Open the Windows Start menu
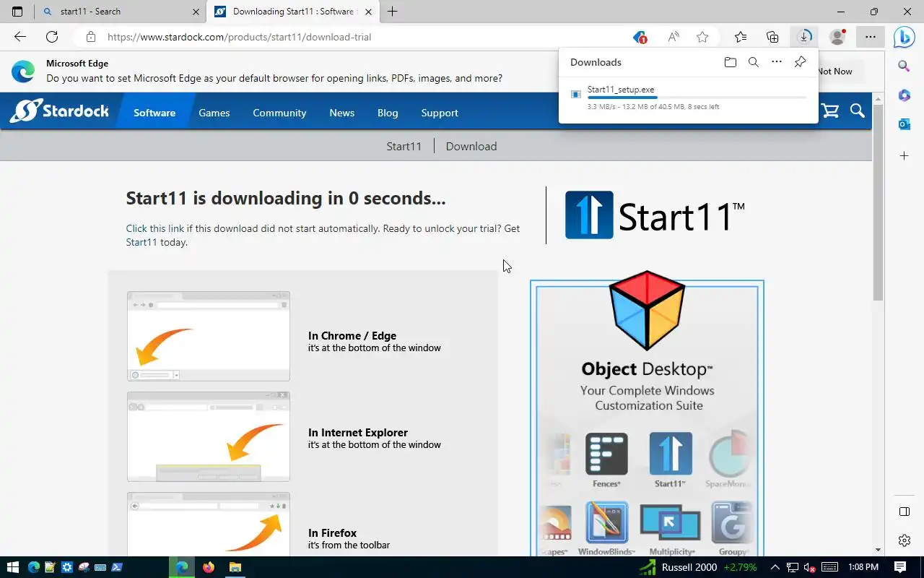This screenshot has height=578, width=924. [12, 567]
